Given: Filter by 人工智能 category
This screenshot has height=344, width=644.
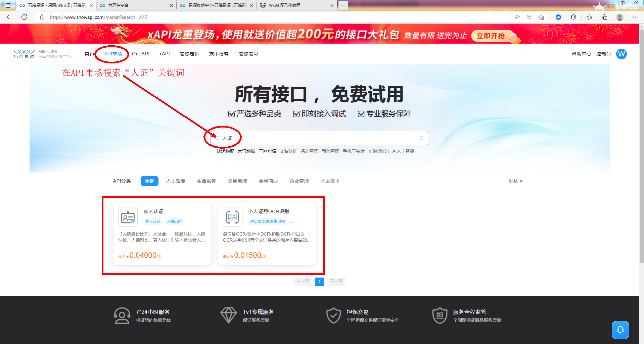Looking at the screenshot, I should tap(176, 181).
